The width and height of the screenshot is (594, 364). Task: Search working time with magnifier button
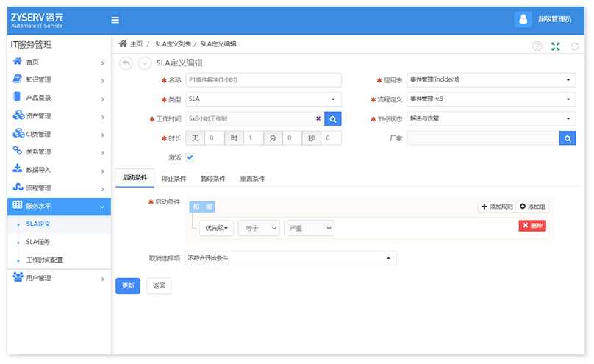[332, 119]
